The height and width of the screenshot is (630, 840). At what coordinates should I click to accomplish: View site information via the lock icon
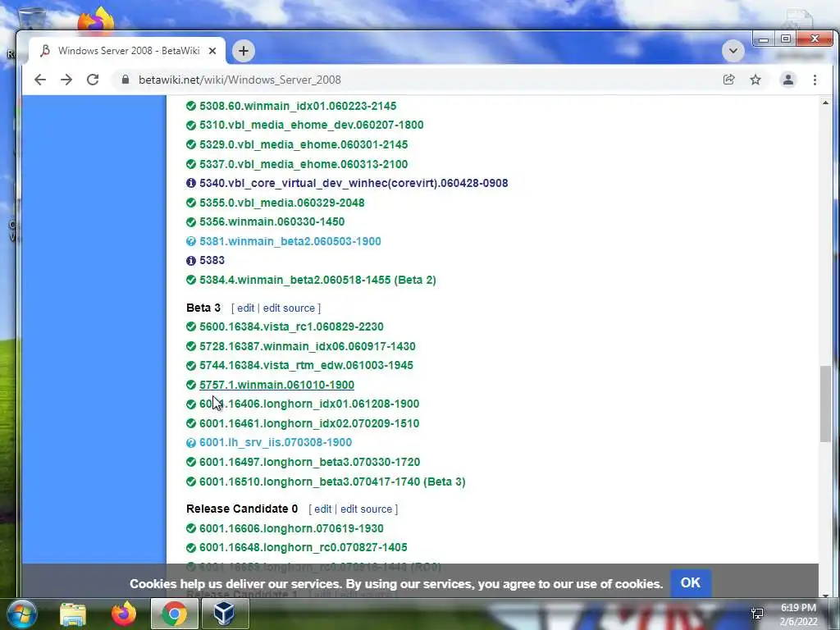coord(126,80)
